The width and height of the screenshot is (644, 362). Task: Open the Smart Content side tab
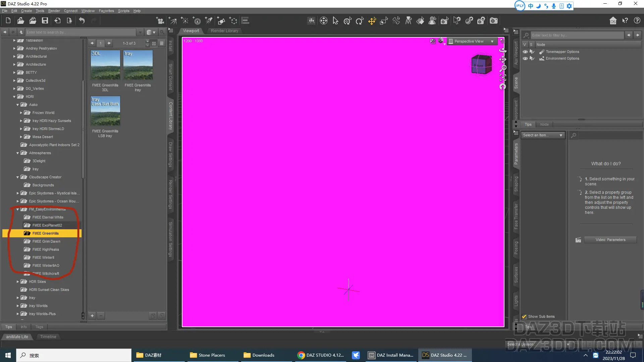pos(170,77)
